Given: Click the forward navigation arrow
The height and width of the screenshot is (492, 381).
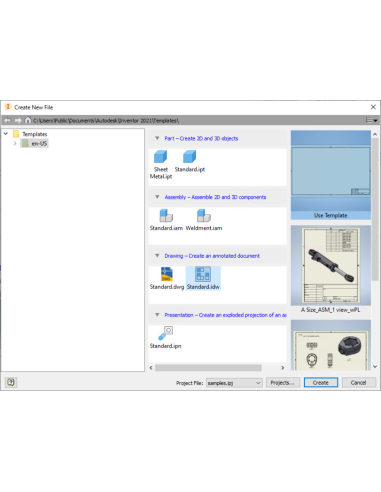Looking at the screenshot, I should point(18,120).
